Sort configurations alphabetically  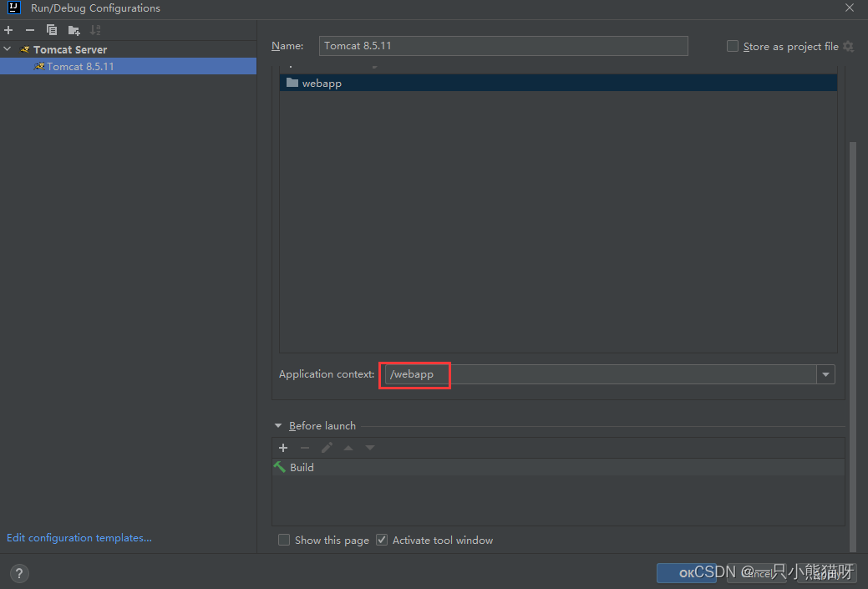[95, 30]
